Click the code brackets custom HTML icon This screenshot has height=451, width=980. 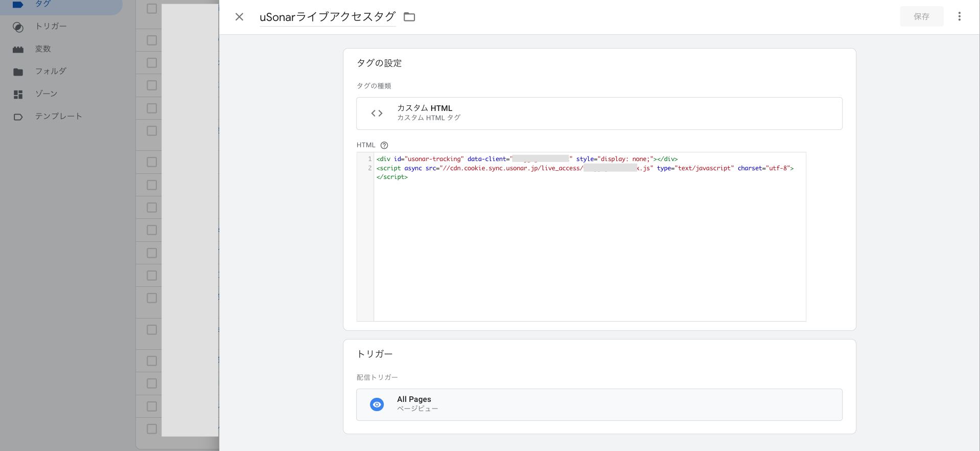point(377,113)
